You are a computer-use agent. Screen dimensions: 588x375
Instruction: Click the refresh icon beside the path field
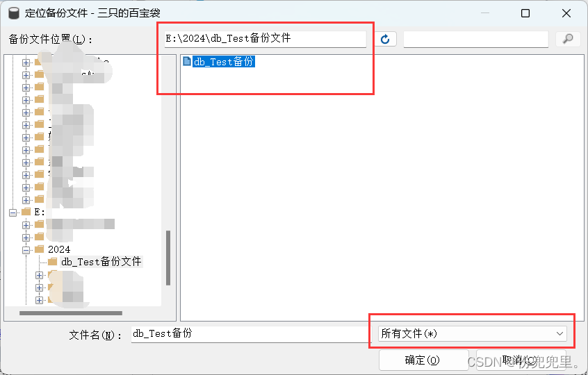[x=385, y=39]
